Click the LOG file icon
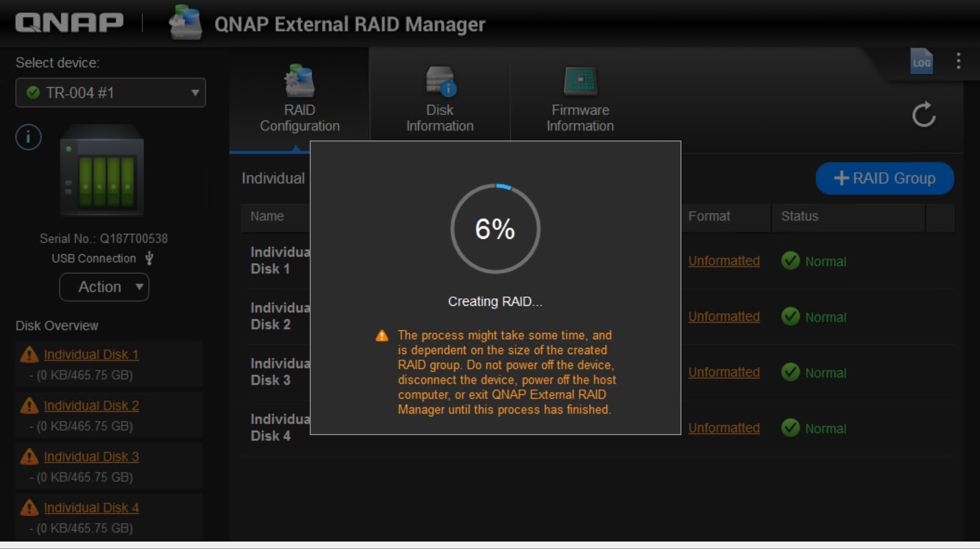The image size is (980, 549). pos(921,62)
